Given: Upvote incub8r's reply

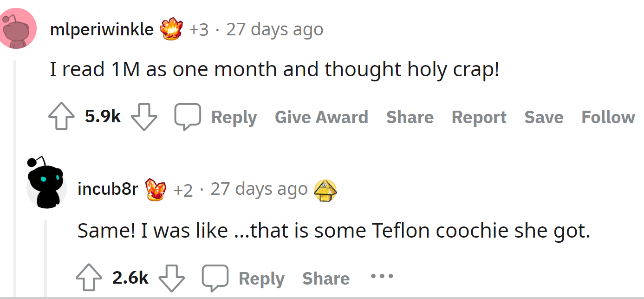Looking at the screenshot, I should (89, 279).
